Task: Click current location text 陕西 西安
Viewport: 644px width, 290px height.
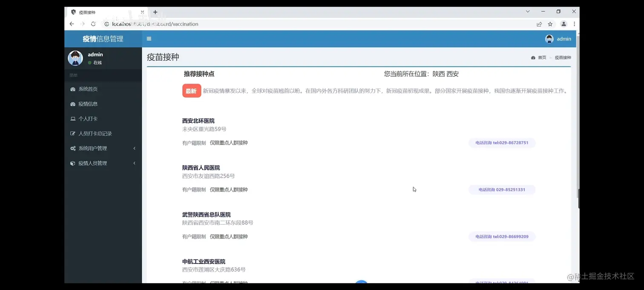Action: click(446, 74)
